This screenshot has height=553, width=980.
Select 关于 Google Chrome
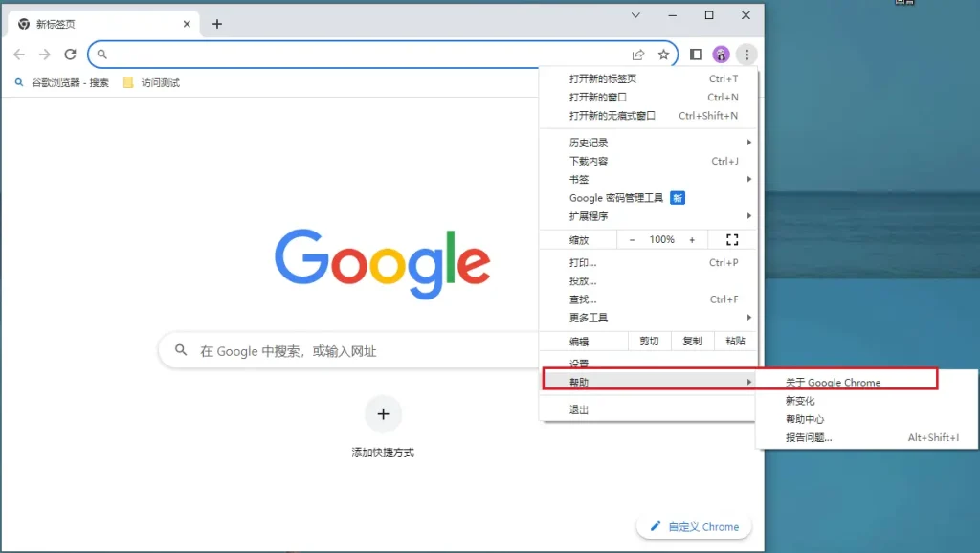866,383
